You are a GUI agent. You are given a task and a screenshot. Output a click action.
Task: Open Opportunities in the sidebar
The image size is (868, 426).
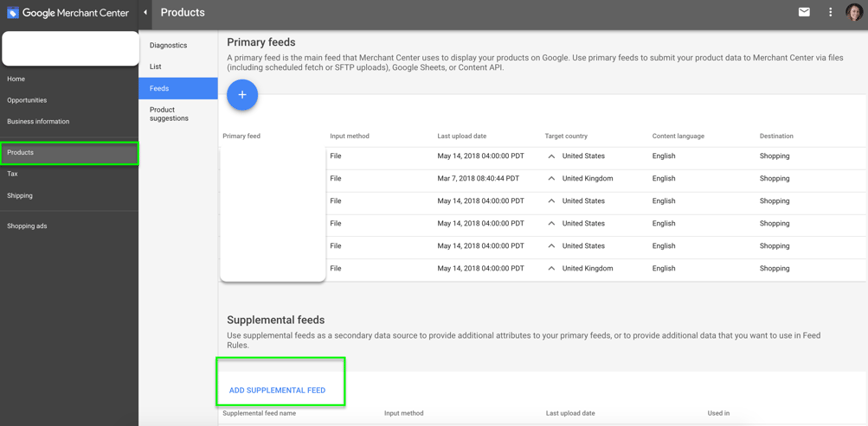click(27, 100)
